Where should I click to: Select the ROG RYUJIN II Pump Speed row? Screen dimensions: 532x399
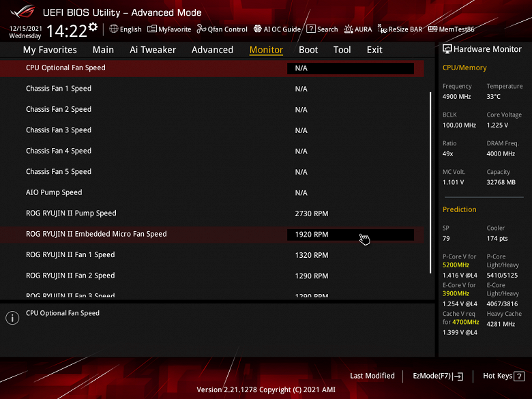[x=212, y=213]
